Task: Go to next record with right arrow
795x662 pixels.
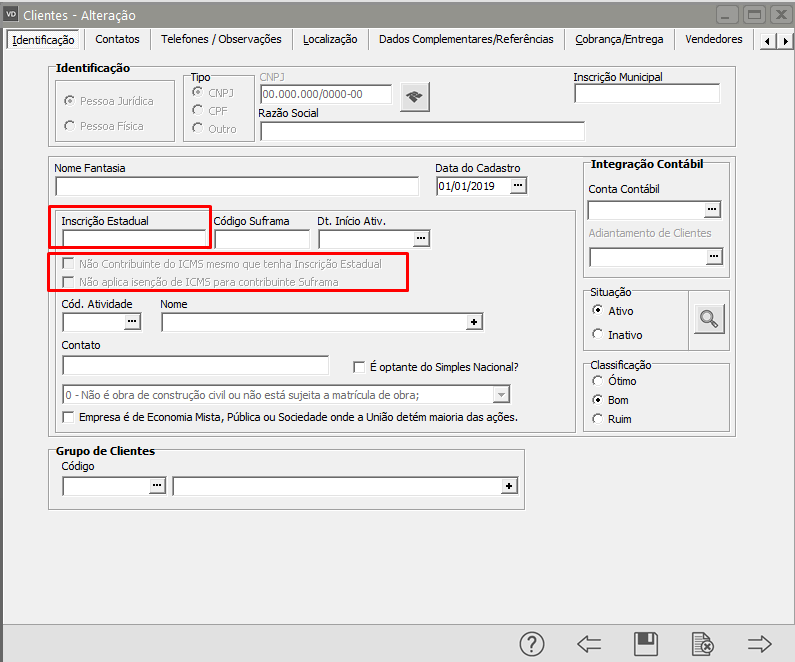Action: tap(761, 644)
